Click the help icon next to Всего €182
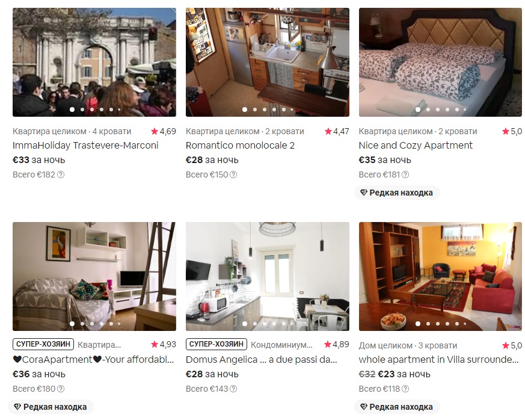The width and height of the screenshot is (525, 420). pos(61,174)
